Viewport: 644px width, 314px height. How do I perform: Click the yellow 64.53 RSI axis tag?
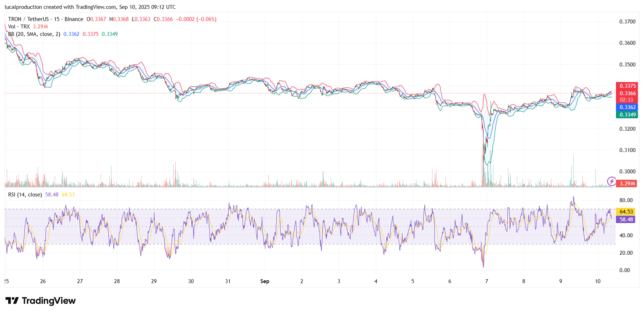626,212
